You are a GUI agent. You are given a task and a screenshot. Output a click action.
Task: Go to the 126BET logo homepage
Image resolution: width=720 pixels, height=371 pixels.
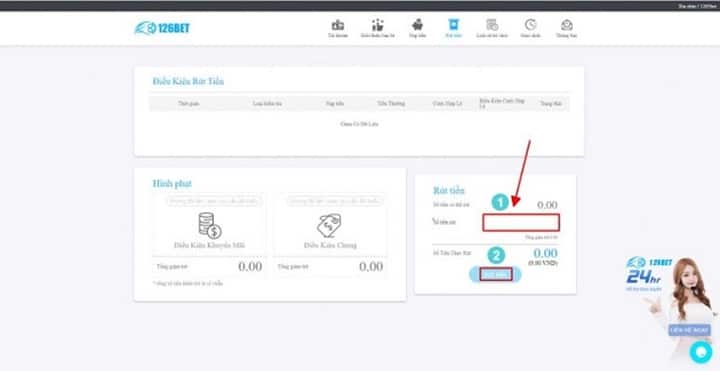(162, 28)
